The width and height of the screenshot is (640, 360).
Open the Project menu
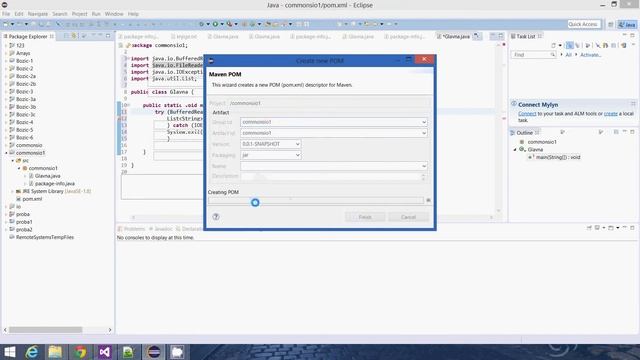click(80, 14)
